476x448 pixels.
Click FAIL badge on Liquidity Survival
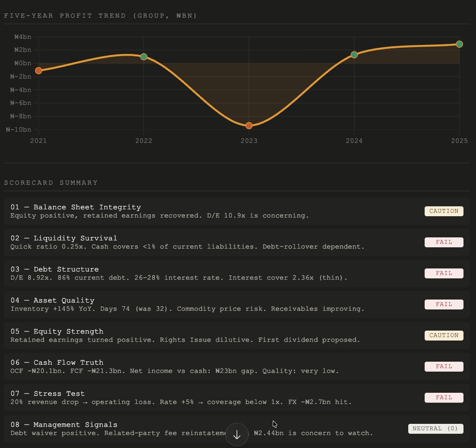tap(444, 242)
